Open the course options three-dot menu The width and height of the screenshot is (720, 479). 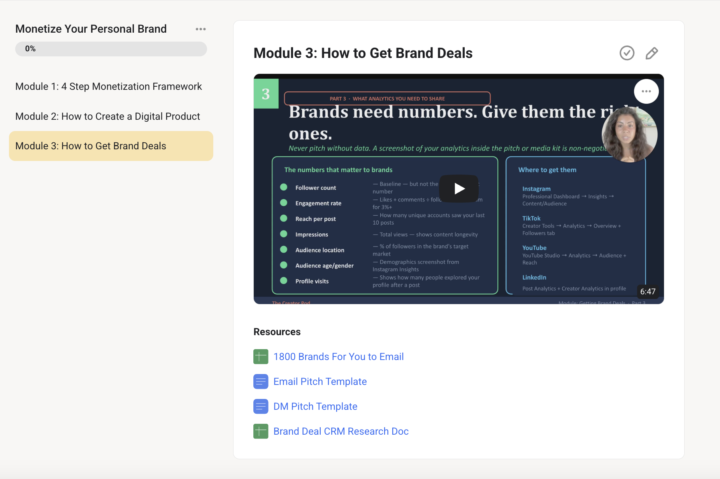(x=201, y=29)
